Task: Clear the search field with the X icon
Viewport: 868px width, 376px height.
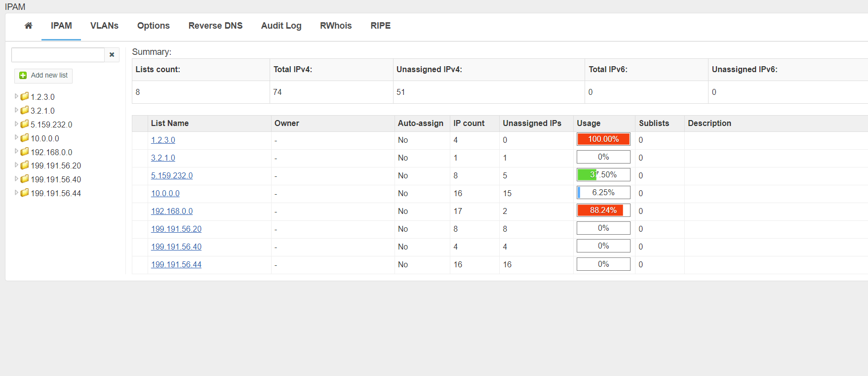Action: [112, 55]
